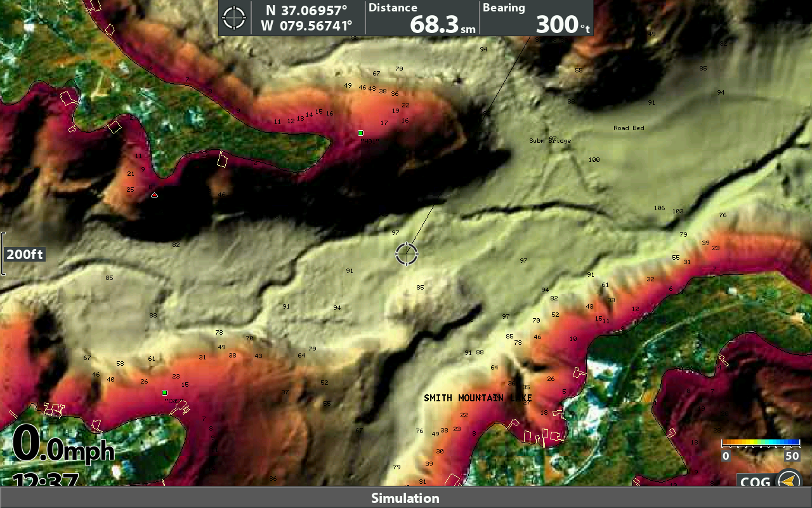Click the Subm Bridge chart annotation
Viewport: 812px width, 508px height.
coord(550,140)
